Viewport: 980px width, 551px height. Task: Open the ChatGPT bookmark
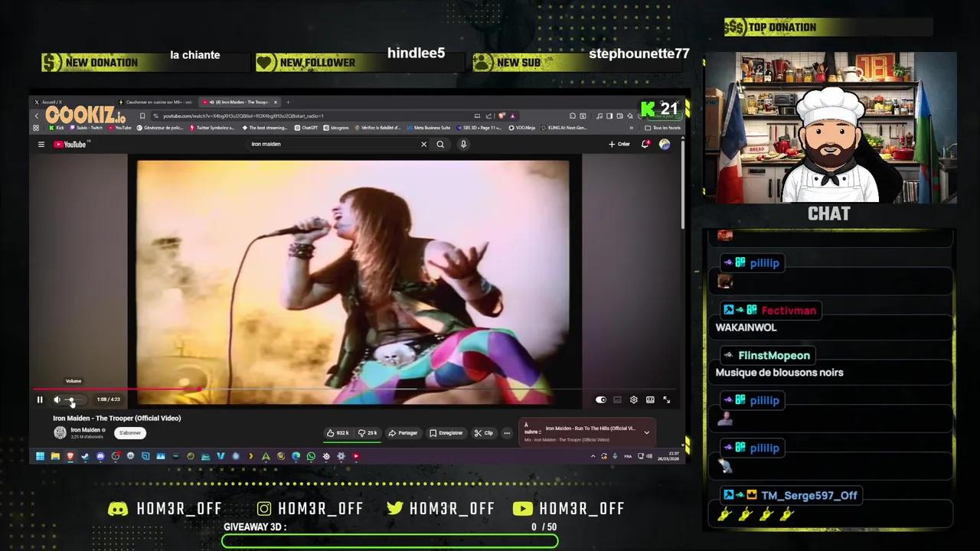click(x=306, y=128)
